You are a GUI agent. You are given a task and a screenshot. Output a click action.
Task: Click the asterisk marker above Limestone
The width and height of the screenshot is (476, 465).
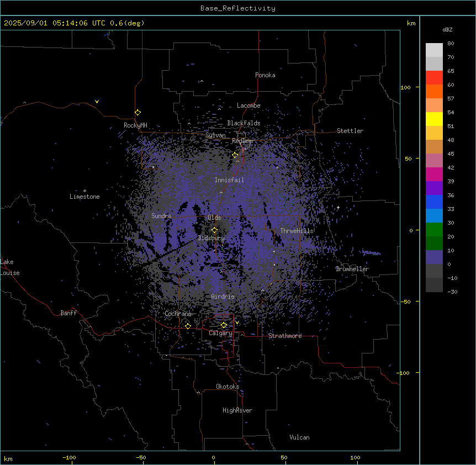84,191
